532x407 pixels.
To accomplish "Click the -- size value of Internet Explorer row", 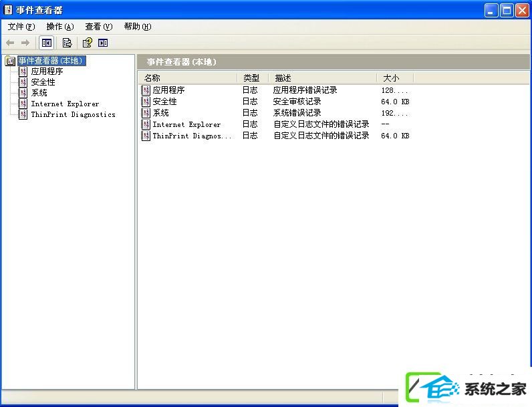I will click(x=385, y=124).
